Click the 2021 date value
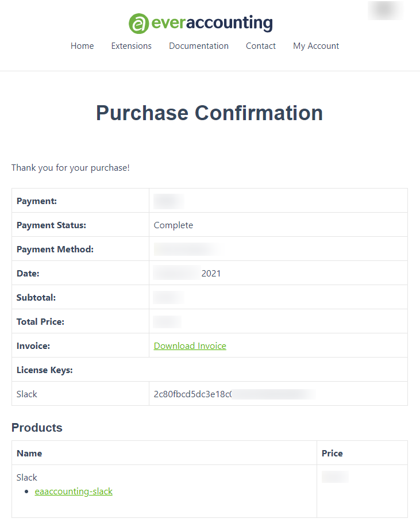 point(211,274)
